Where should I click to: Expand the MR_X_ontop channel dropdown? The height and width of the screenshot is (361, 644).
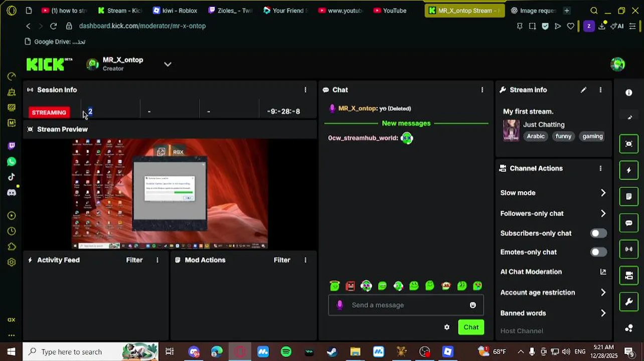point(168,64)
